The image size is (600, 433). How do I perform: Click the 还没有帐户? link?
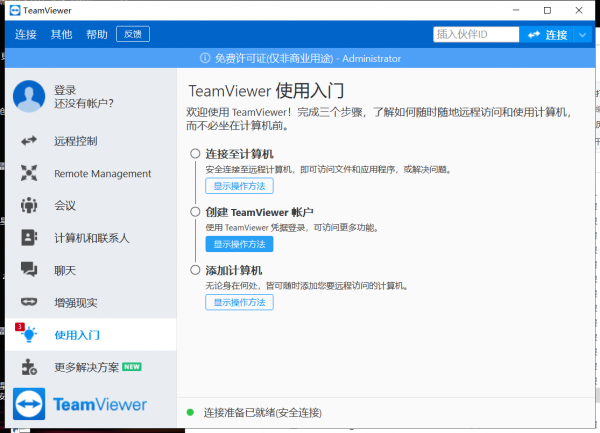84,103
